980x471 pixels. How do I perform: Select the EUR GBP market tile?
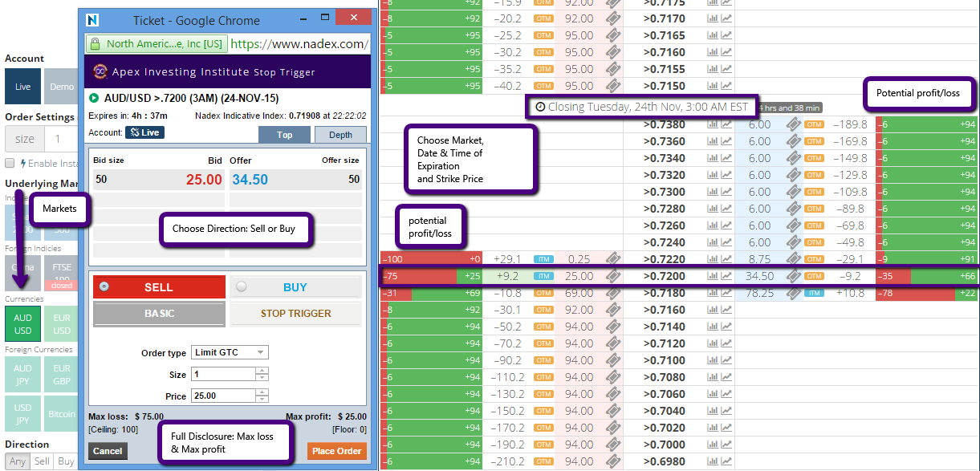61,376
